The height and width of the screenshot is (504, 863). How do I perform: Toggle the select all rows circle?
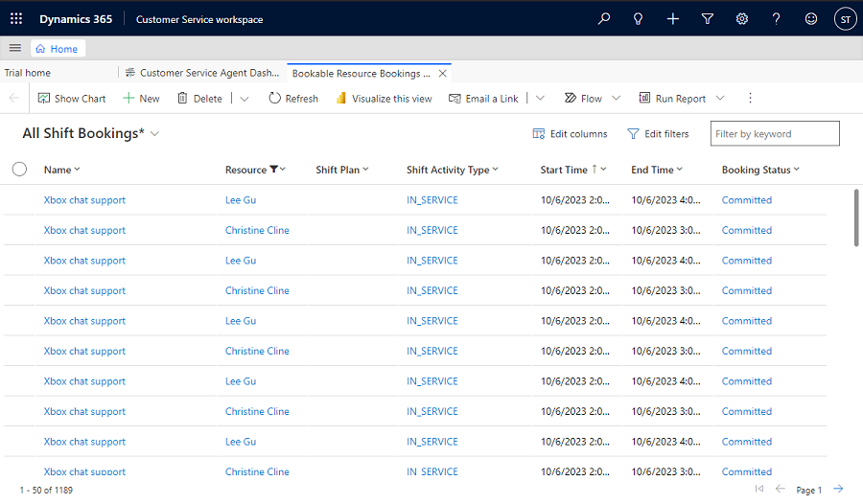coord(19,169)
